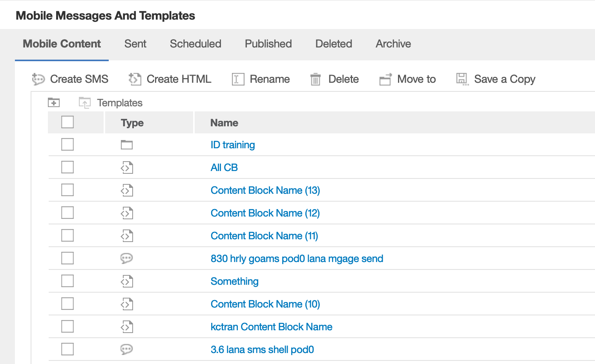
Task: Open Content Block Name (13) link
Action: click(x=265, y=190)
